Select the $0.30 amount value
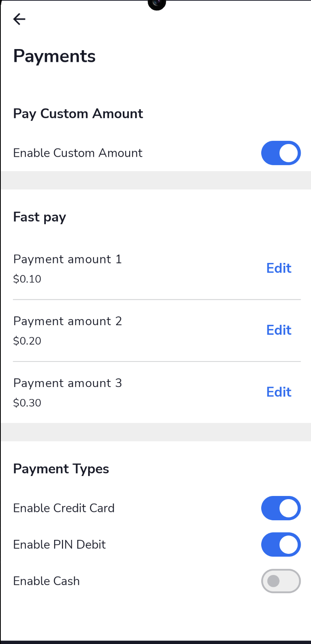The image size is (311, 644). 27,403
